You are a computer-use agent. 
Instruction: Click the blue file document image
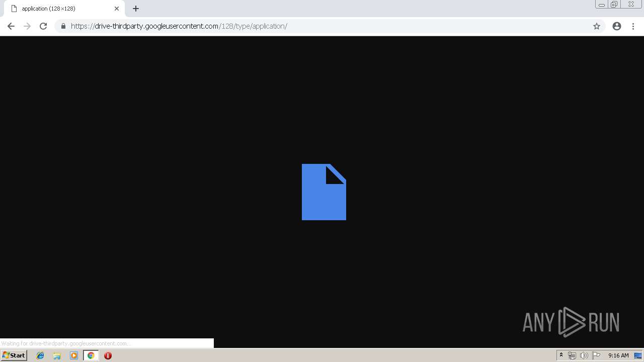coord(324,192)
